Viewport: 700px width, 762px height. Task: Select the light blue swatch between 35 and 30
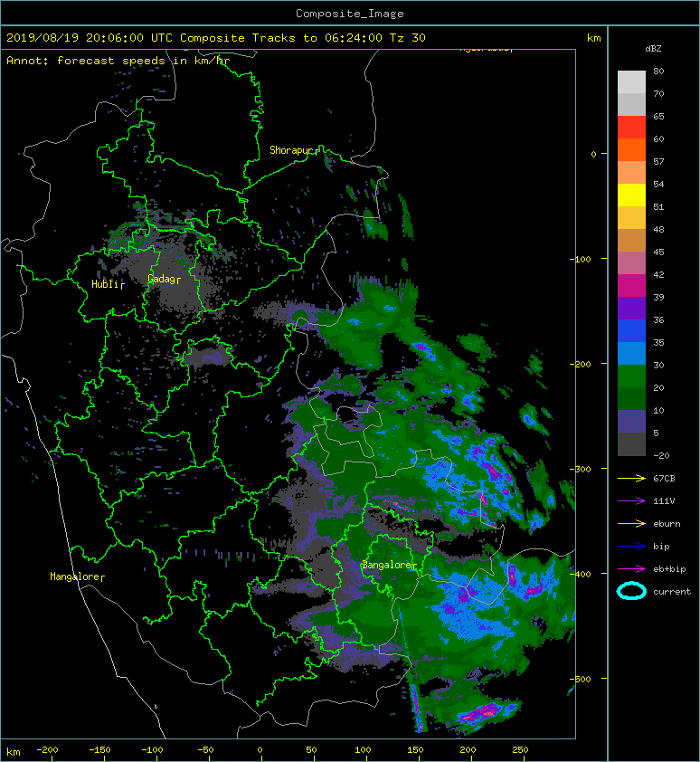tap(631, 353)
